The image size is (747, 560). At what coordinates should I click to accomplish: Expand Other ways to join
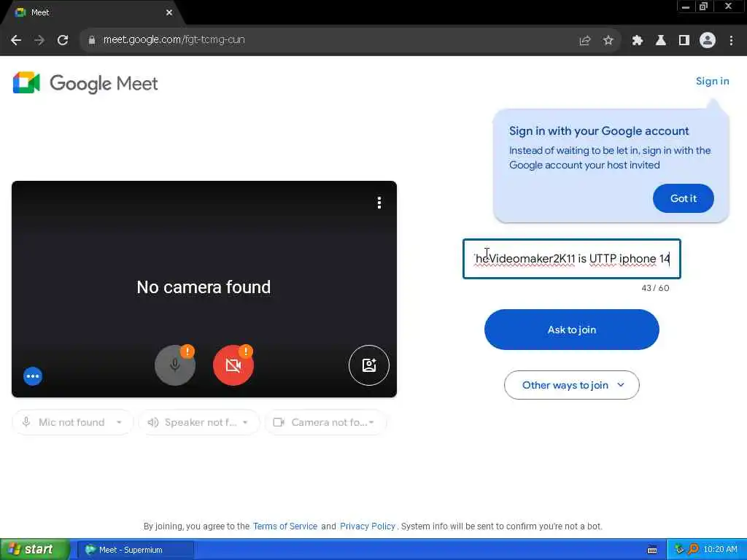(572, 385)
